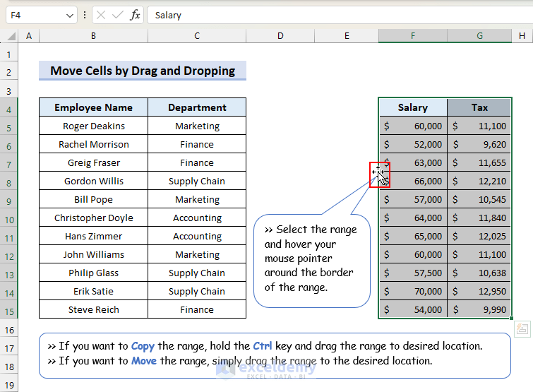Open Insert Function via fx icon

pos(135,15)
